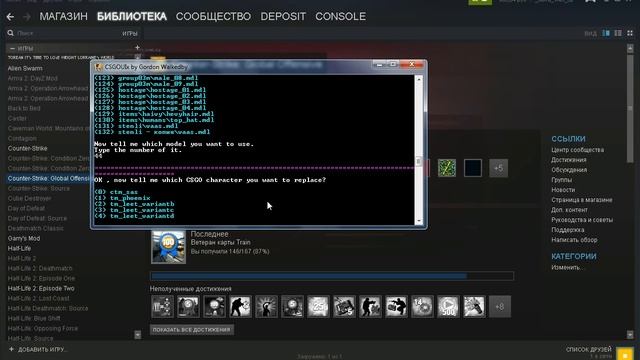This screenshot has height=360, width=640.
Task: Show the +8 more unearned achievements
Action: pyautogui.click(x=500, y=307)
